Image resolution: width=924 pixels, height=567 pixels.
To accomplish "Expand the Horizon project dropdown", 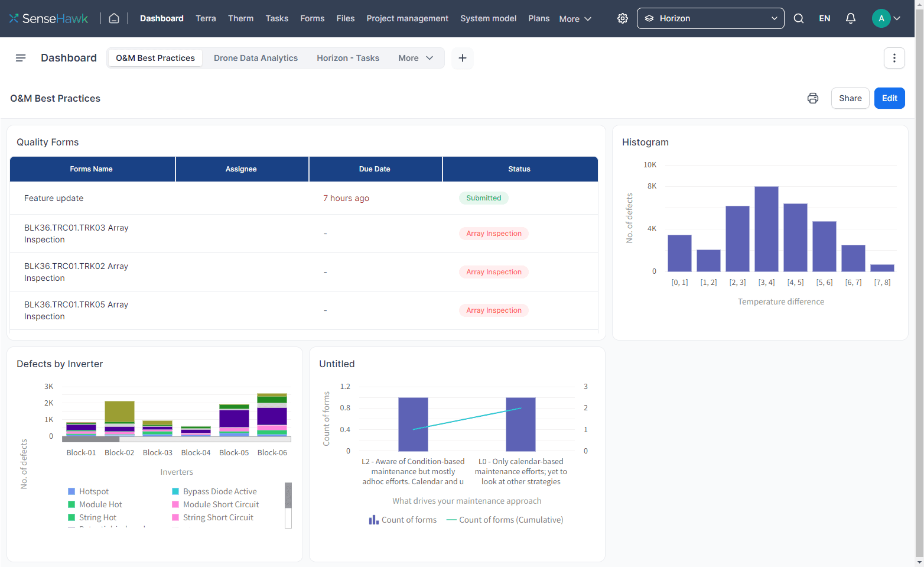I will [x=711, y=18].
